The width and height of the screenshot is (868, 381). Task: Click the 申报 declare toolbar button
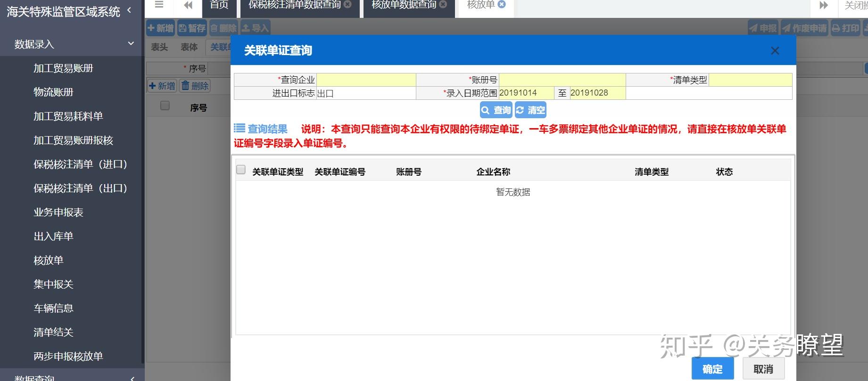coord(763,28)
